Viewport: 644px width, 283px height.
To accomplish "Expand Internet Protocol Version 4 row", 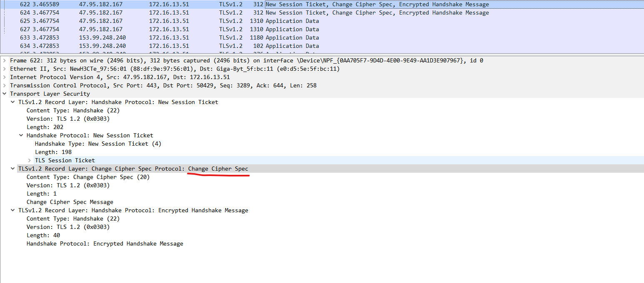I will [4, 77].
